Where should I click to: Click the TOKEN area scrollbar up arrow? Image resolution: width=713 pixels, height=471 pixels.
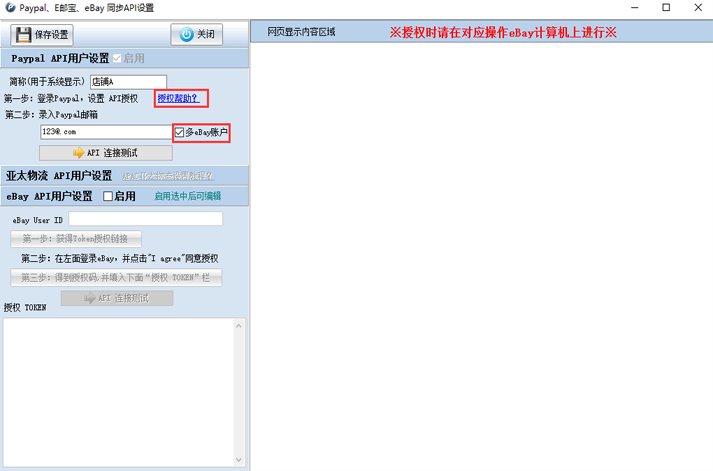pyautogui.click(x=238, y=324)
